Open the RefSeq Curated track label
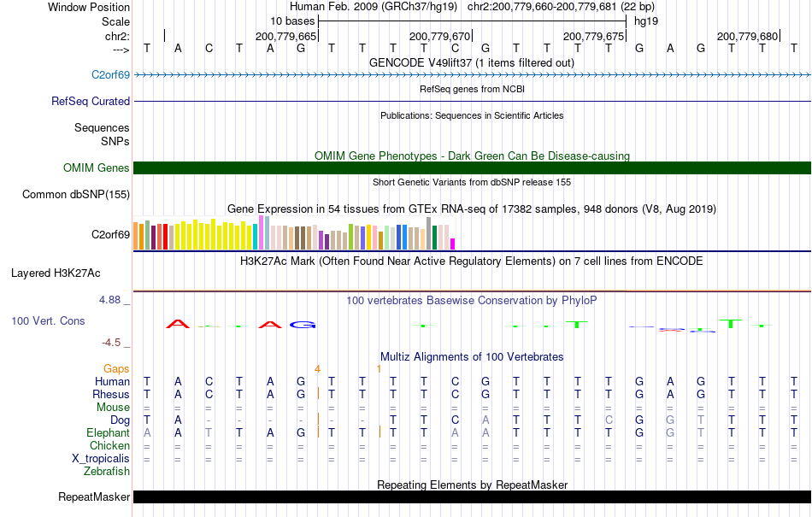Image resolution: width=812 pixels, height=517 pixels. pos(91,101)
